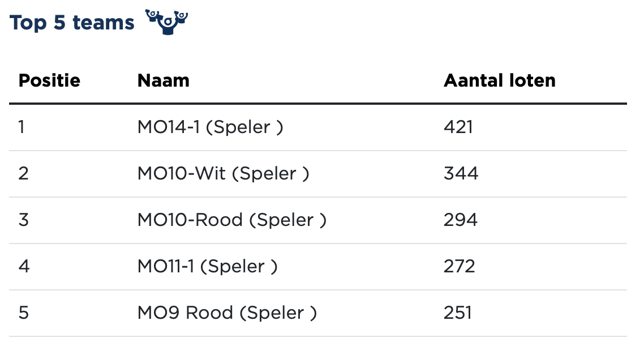Select team MO11-1 (Speler)
644x359 pixels.
(207, 266)
